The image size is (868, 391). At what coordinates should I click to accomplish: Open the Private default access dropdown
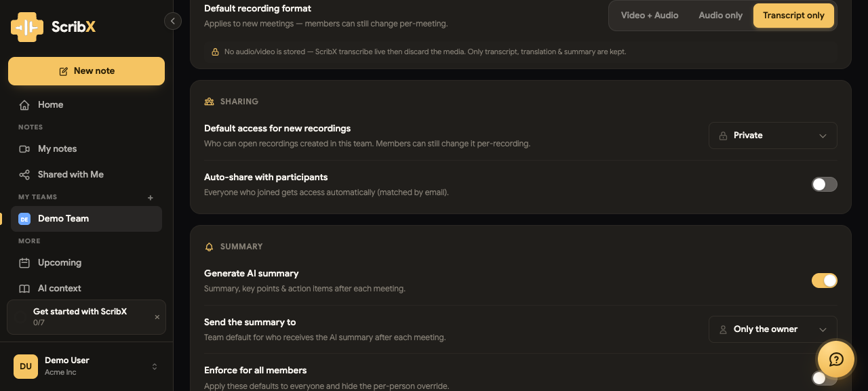(x=773, y=136)
